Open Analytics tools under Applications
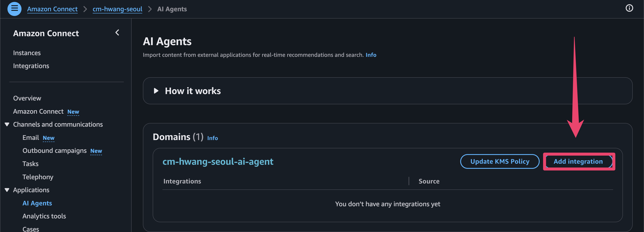This screenshot has height=232, width=644. [44, 216]
